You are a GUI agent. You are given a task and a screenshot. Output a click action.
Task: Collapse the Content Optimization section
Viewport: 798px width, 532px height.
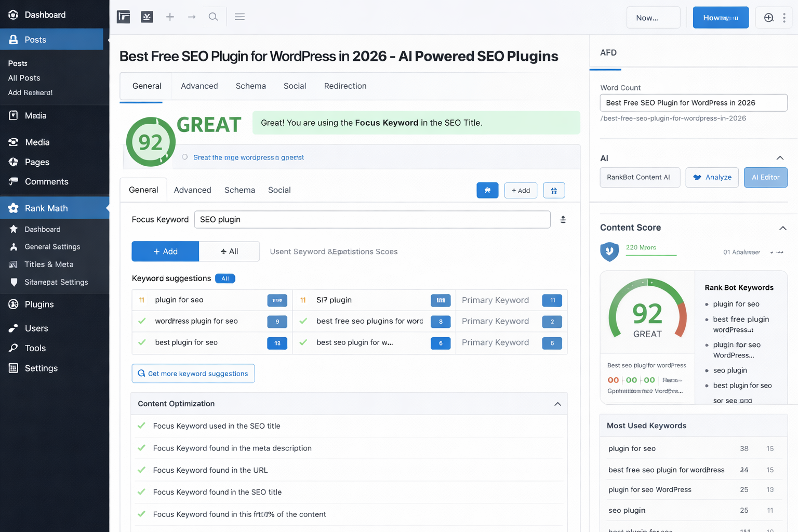pyautogui.click(x=557, y=404)
